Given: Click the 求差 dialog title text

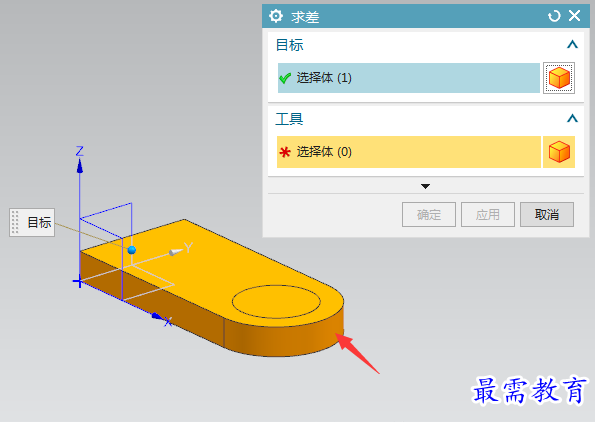Looking at the screenshot, I should point(305,17).
